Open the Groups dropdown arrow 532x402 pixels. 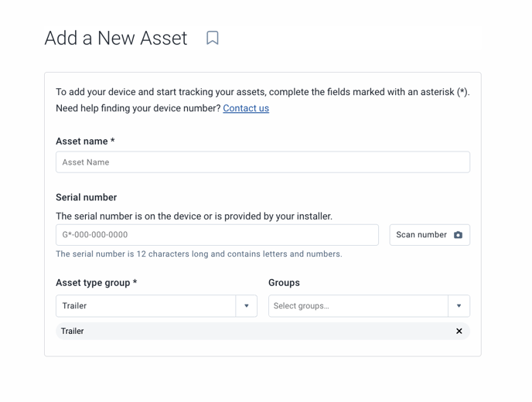(x=459, y=306)
